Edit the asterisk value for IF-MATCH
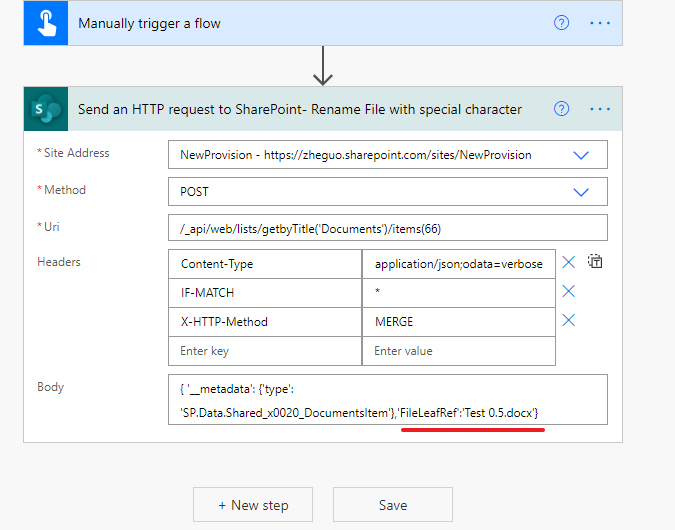Image resolution: width=675 pixels, height=530 pixels. (459, 293)
